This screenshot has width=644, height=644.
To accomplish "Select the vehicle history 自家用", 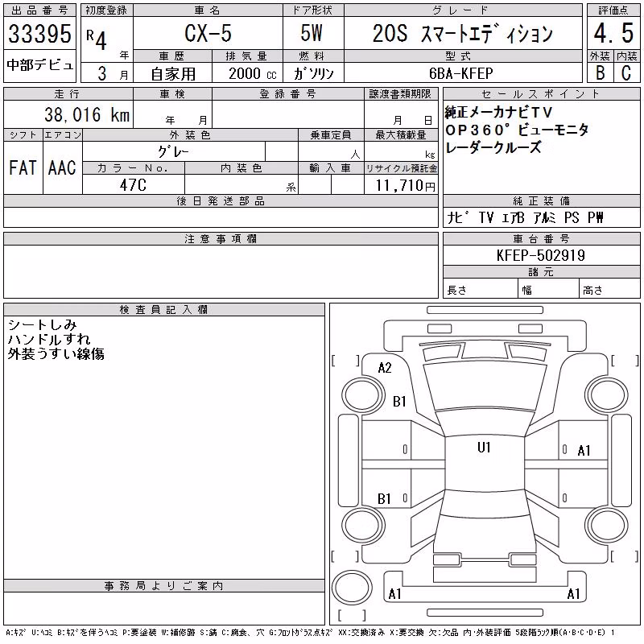I will tap(173, 74).
